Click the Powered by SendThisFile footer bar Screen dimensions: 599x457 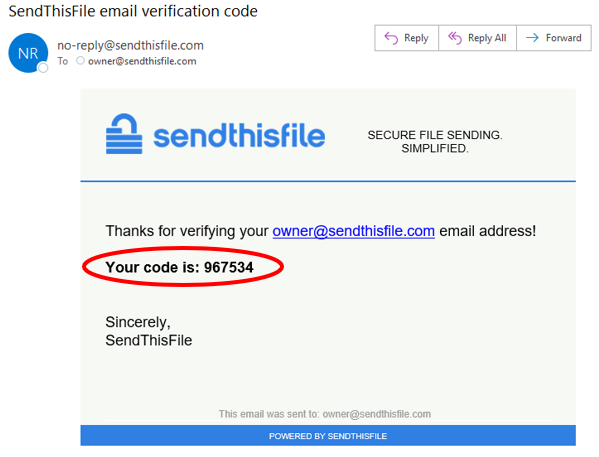pos(328,436)
